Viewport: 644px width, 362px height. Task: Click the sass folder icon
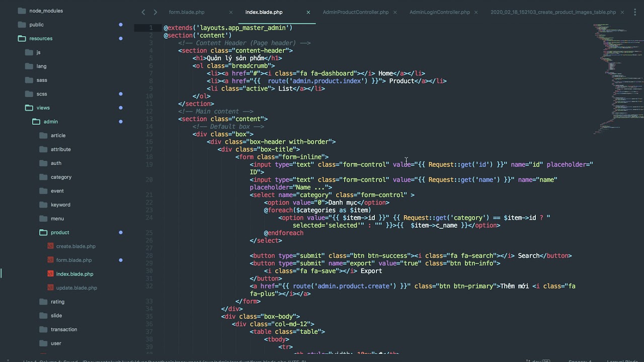pos(29,80)
